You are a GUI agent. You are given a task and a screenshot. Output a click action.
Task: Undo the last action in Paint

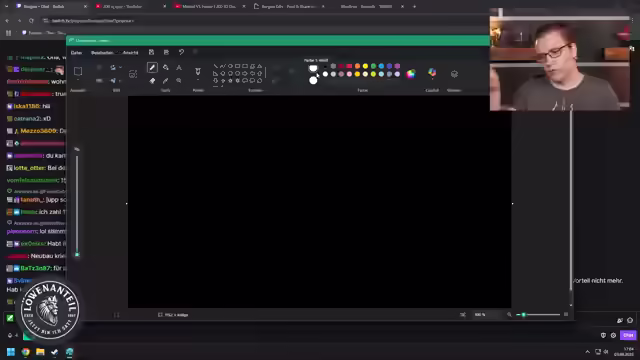coord(181,52)
